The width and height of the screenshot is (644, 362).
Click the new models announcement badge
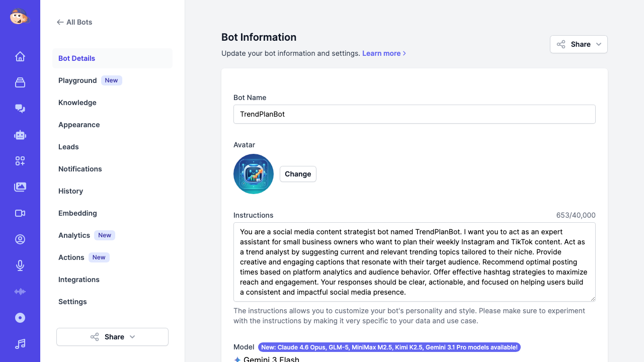point(389,347)
